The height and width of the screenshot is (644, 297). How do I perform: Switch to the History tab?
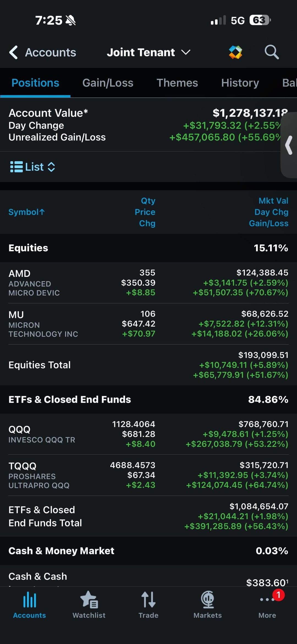pos(240,83)
